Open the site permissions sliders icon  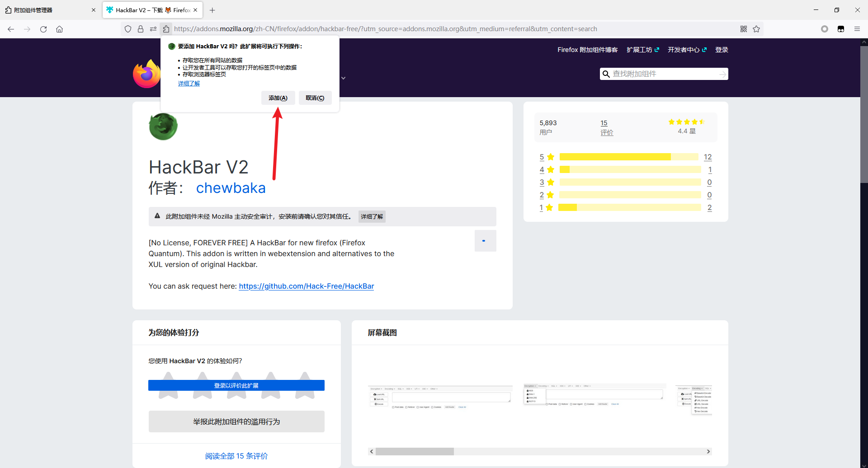(x=153, y=29)
